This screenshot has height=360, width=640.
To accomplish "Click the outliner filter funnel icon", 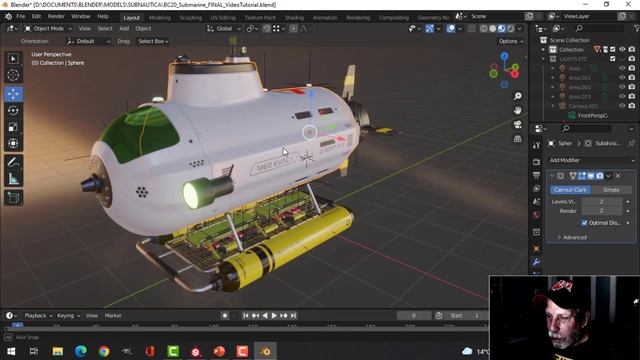I will [x=636, y=28].
